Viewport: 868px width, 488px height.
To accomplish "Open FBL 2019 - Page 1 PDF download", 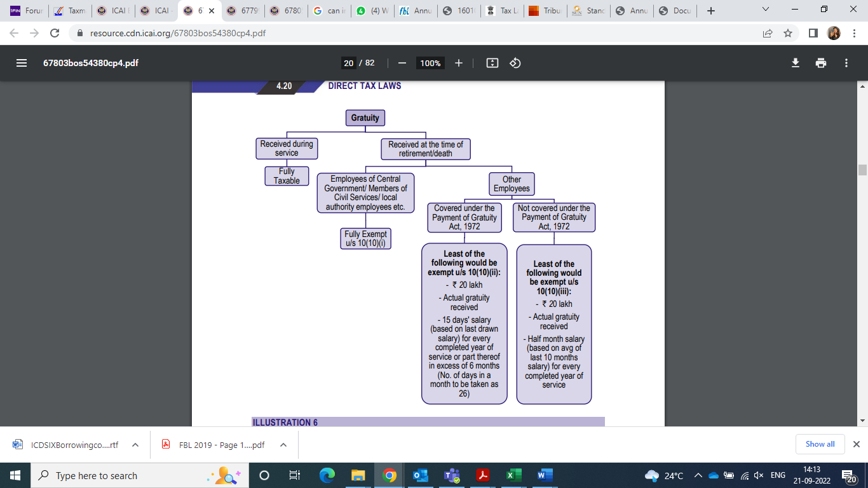I will click(213, 445).
